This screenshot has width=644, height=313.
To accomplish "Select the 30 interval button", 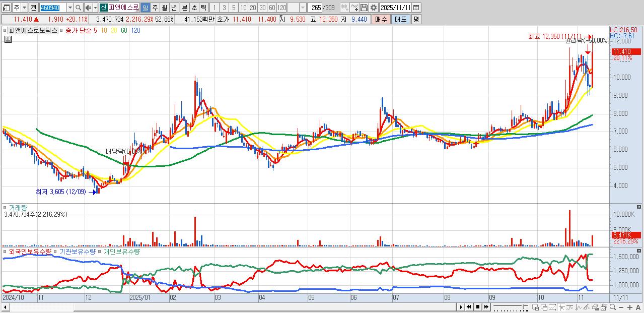I will (x=262, y=8).
